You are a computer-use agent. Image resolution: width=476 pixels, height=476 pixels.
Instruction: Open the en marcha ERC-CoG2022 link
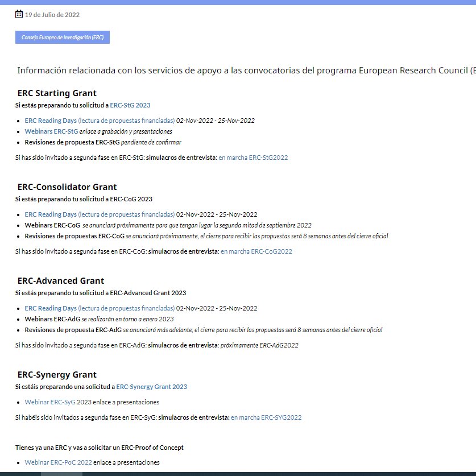[256, 251]
